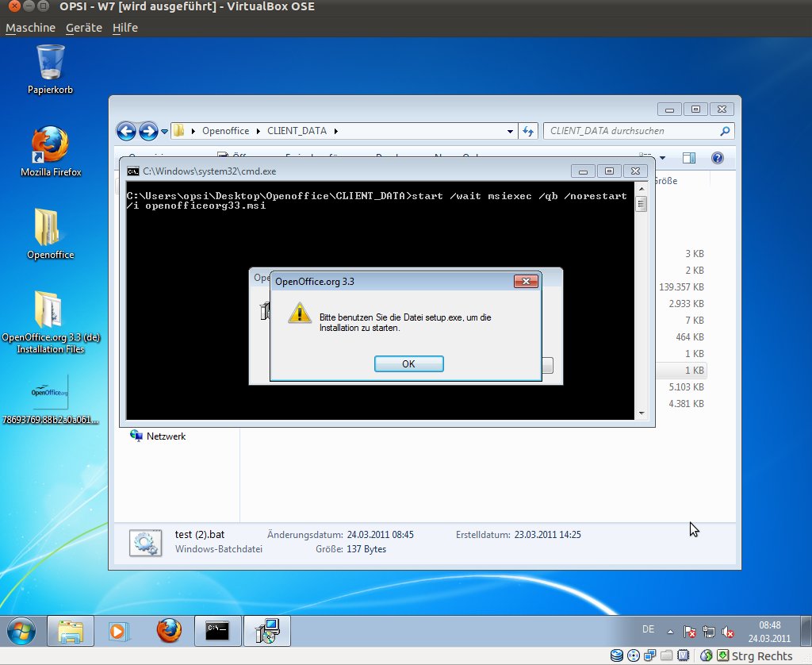Image resolution: width=812 pixels, height=665 pixels.
Task: Open Action Center flag tray icon
Action: coord(689,632)
